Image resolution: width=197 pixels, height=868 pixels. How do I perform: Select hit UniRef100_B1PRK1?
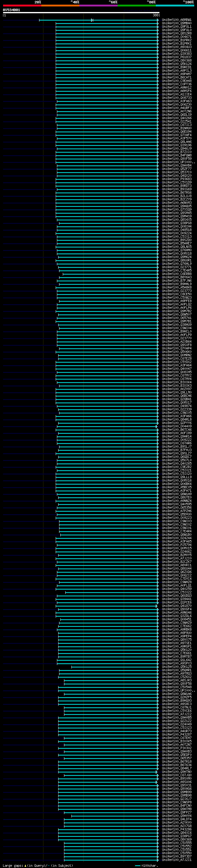[x=176, y=43]
